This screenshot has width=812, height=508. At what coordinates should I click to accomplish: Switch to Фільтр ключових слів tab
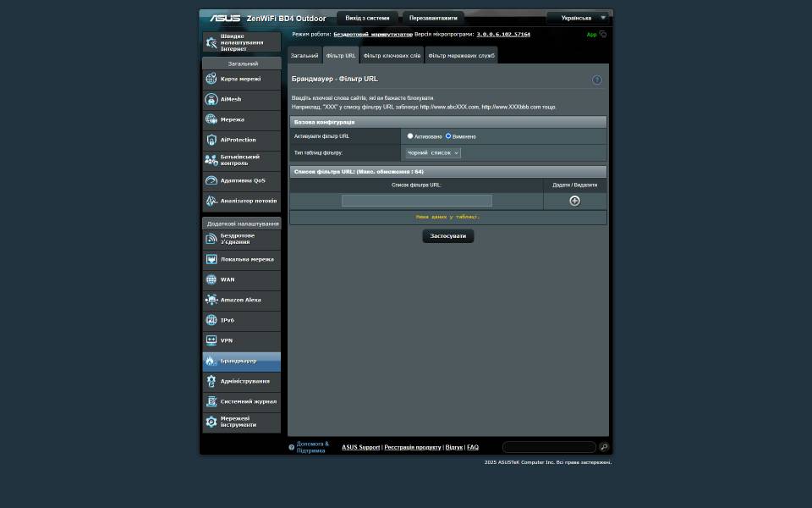pos(392,56)
